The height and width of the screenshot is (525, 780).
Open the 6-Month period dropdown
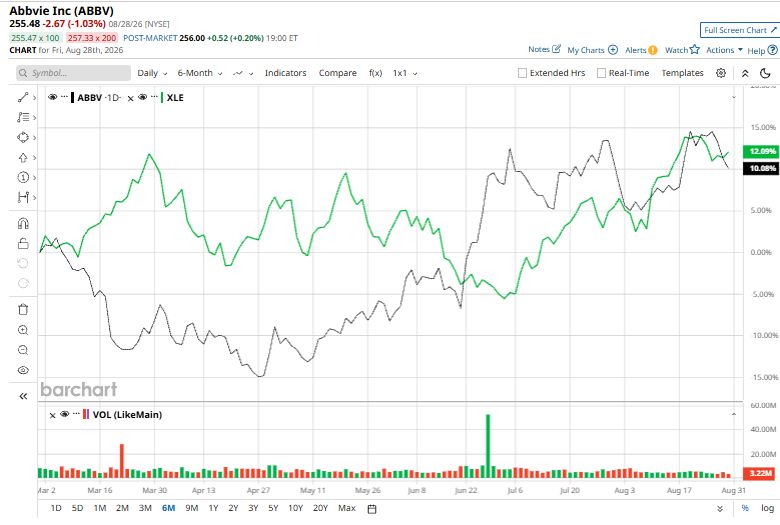pyautogui.click(x=200, y=73)
